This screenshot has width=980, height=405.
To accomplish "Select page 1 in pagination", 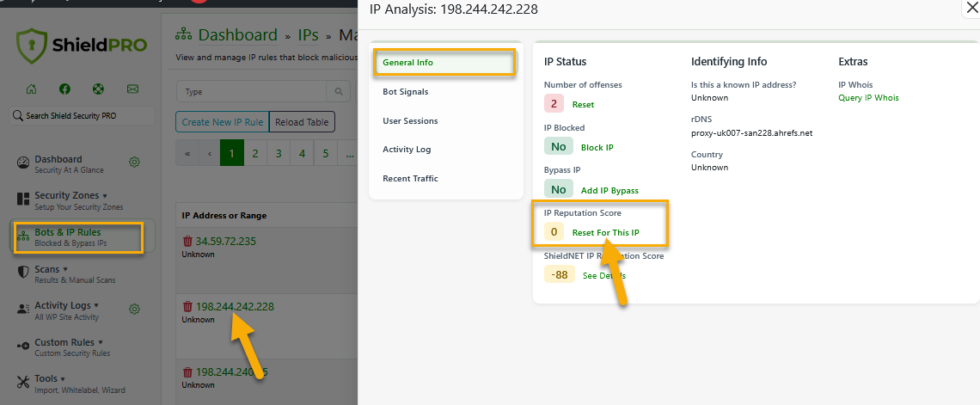I will pyautogui.click(x=231, y=153).
